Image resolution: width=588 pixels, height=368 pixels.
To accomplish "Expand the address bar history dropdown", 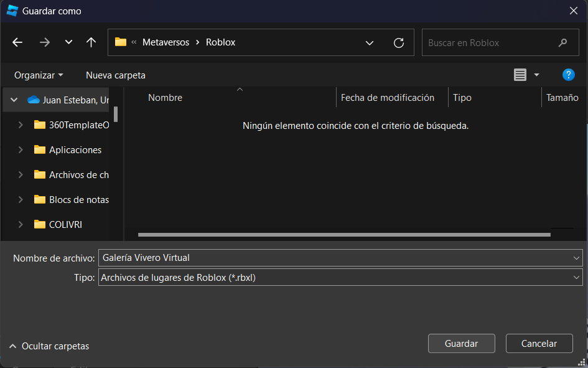I will 370,42.
